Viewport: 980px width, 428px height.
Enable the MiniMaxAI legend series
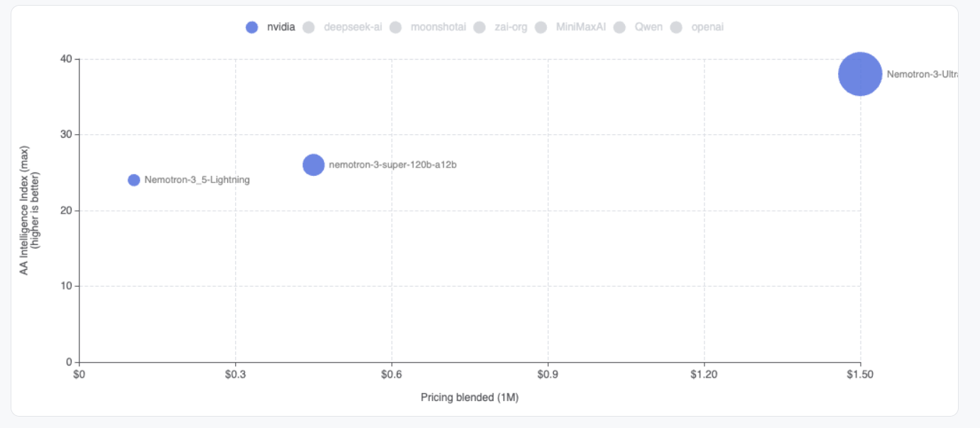(570, 27)
